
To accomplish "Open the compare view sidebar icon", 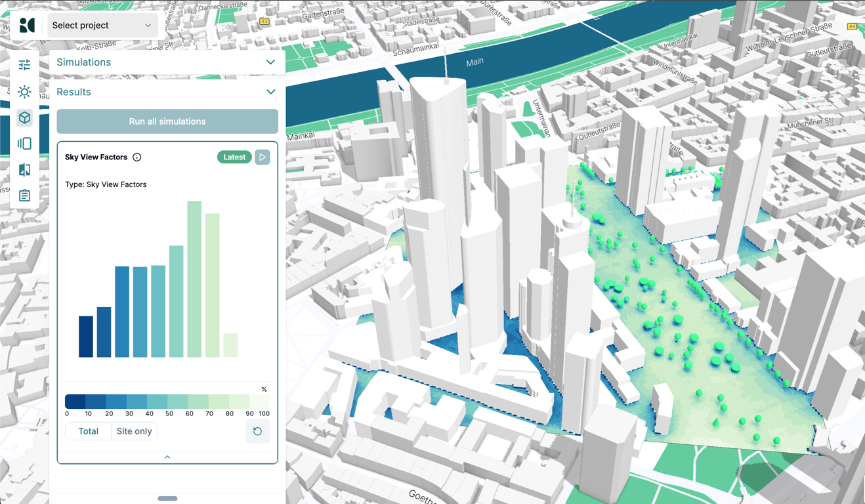I will click(24, 170).
